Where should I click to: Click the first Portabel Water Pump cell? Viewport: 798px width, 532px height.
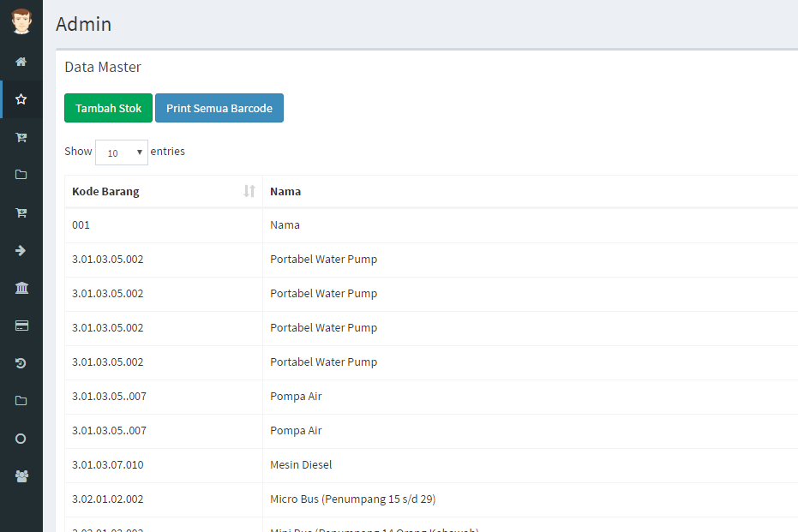point(531,260)
